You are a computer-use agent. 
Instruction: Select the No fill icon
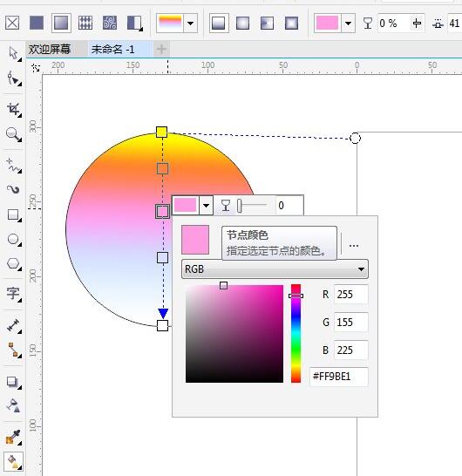(x=12, y=23)
